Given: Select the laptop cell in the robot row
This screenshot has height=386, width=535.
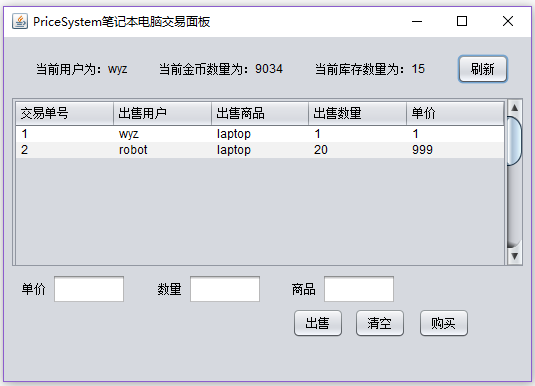Looking at the screenshot, I should tap(260, 150).
